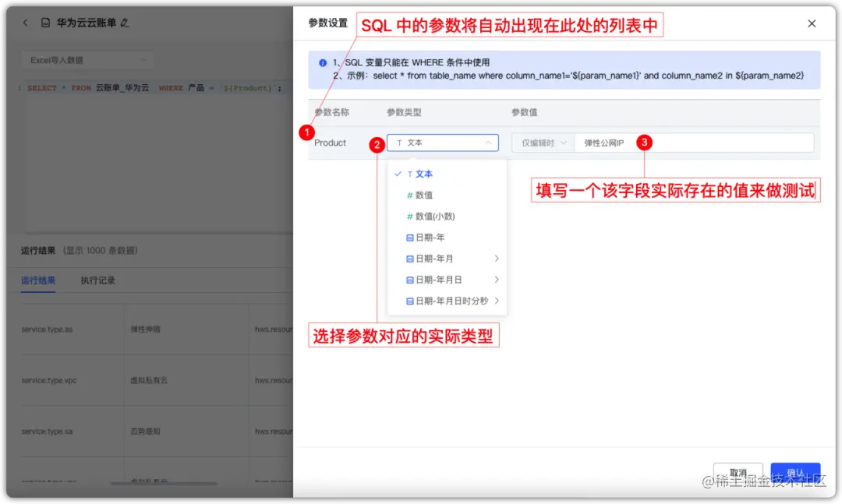The width and height of the screenshot is (842, 504).
Task: Click the calendar icon beside 日期-年月
Action: [x=410, y=259]
